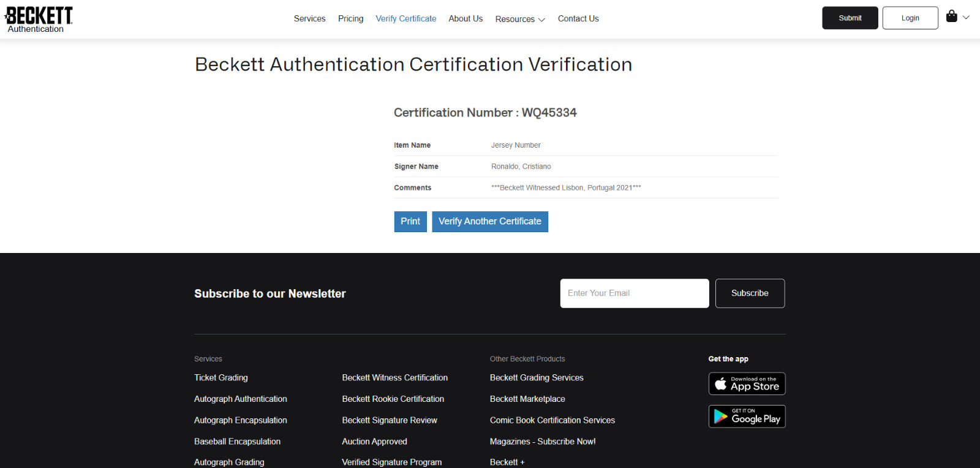Screen dimensions: 980x468
Task: Open the About Us page
Action: click(x=466, y=19)
